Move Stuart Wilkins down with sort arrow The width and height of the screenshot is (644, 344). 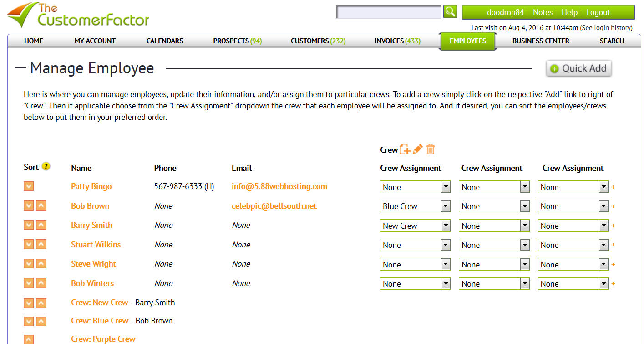[x=29, y=245]
